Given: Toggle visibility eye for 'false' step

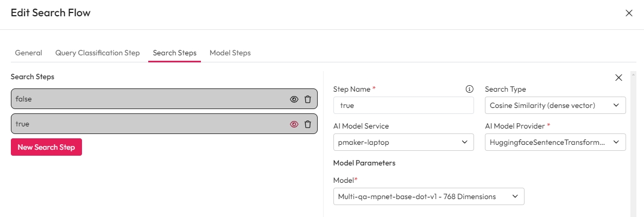Looking at the screenshot, I should pos(294,99).
